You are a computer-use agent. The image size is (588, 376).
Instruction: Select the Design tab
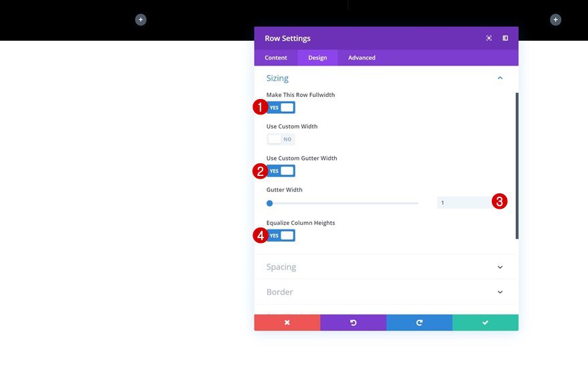317,58
